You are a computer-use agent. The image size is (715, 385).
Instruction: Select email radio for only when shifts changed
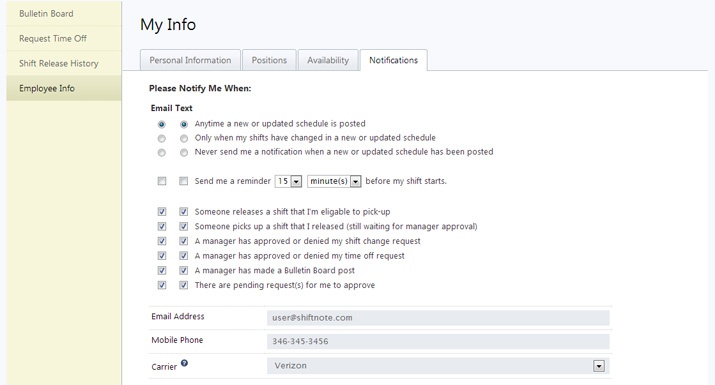[161, 138]
